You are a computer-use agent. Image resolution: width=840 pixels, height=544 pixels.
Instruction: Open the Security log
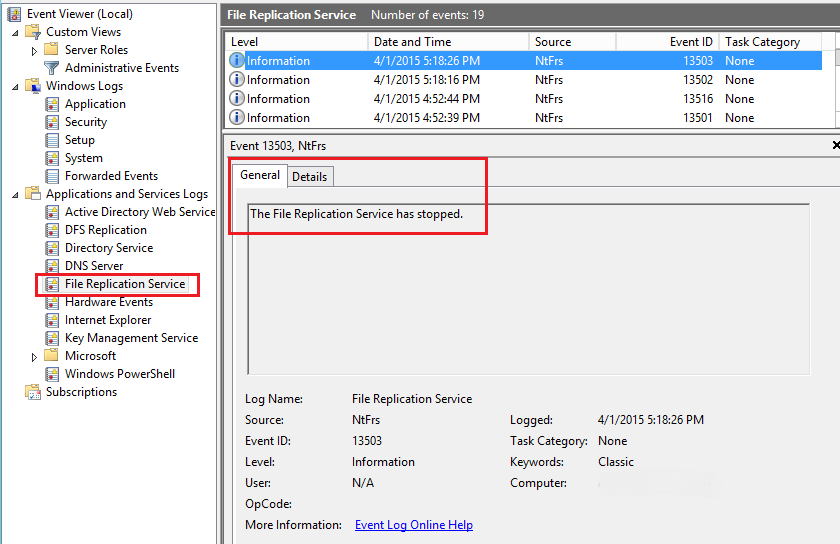[86, 122]
